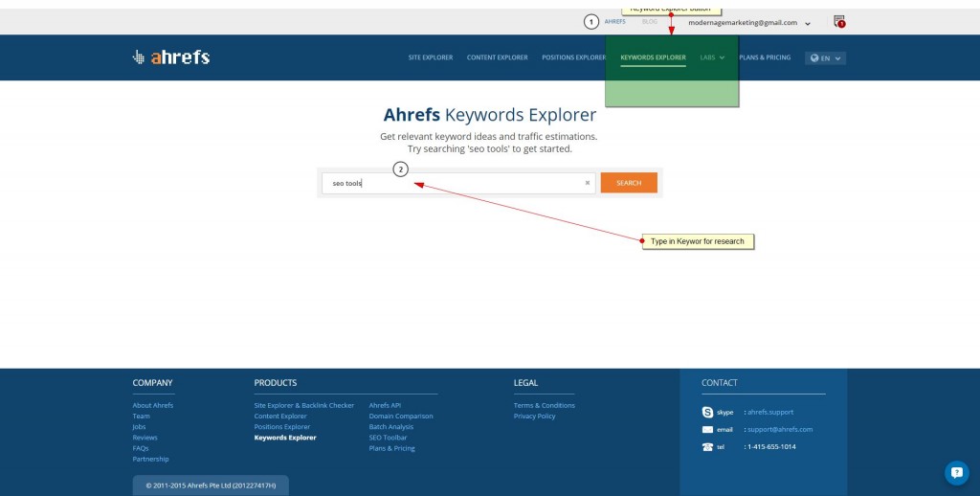Open About Ahrefs footer link
Image resolution: width=980 pixels, height=496 pixels.
coord(152,405)
